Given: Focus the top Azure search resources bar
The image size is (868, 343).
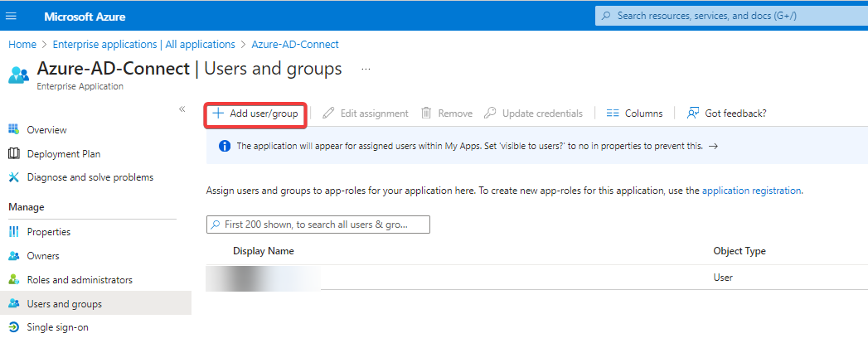Looking at the screenshot, I should coord(730,16).
